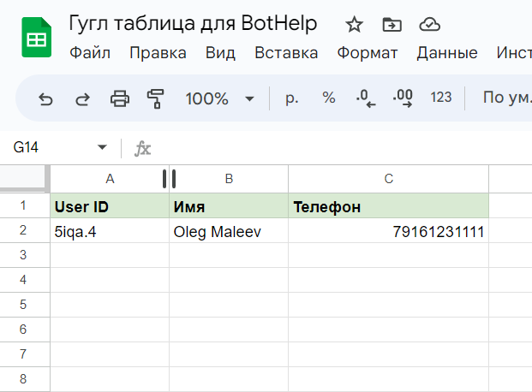Screen dimensions: 532x392
Task: Click inside the formula bar
Action: pos(343,147)
